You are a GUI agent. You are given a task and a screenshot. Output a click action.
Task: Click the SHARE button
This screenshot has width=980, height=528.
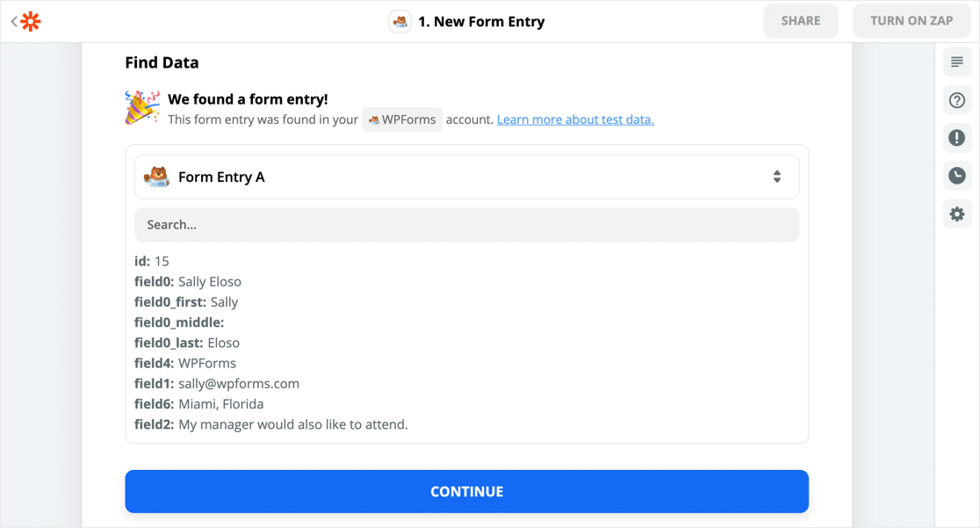[801, 21]
